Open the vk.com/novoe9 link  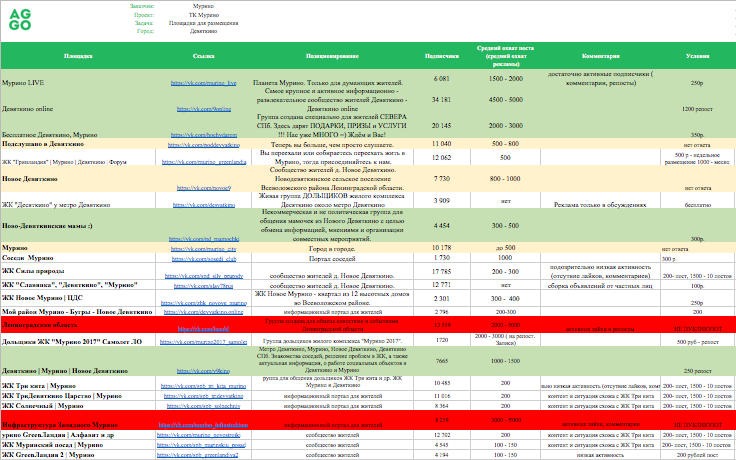click(204, 188)
